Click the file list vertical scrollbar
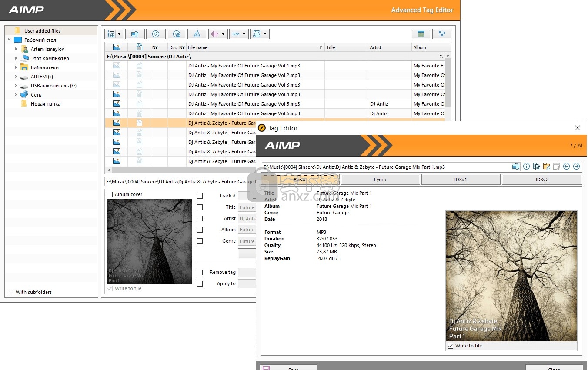The image size is (588, 370). [448, 83]
